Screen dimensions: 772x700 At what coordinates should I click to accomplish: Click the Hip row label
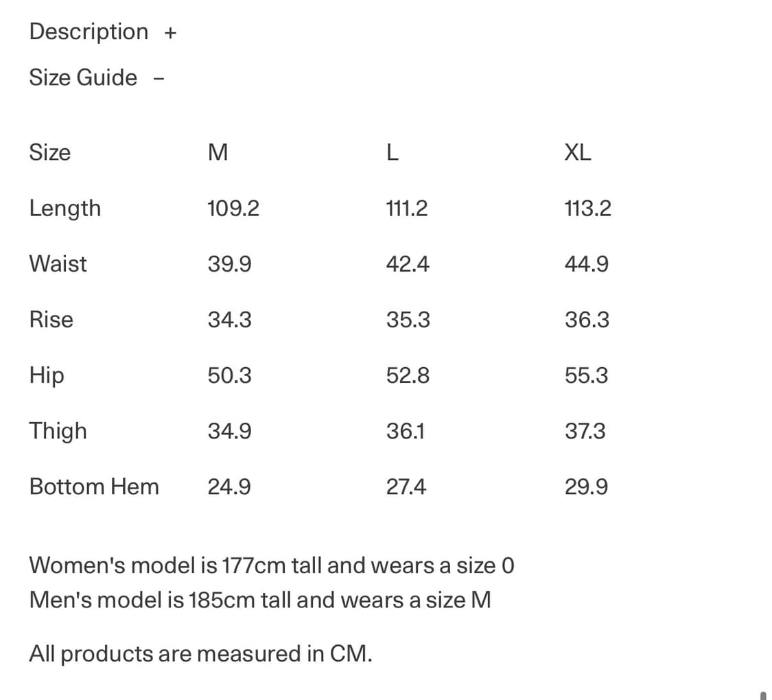point(47,375)
